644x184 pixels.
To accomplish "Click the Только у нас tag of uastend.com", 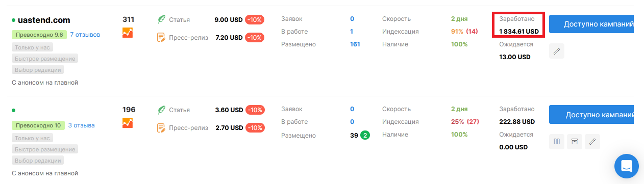I will 32,47.
